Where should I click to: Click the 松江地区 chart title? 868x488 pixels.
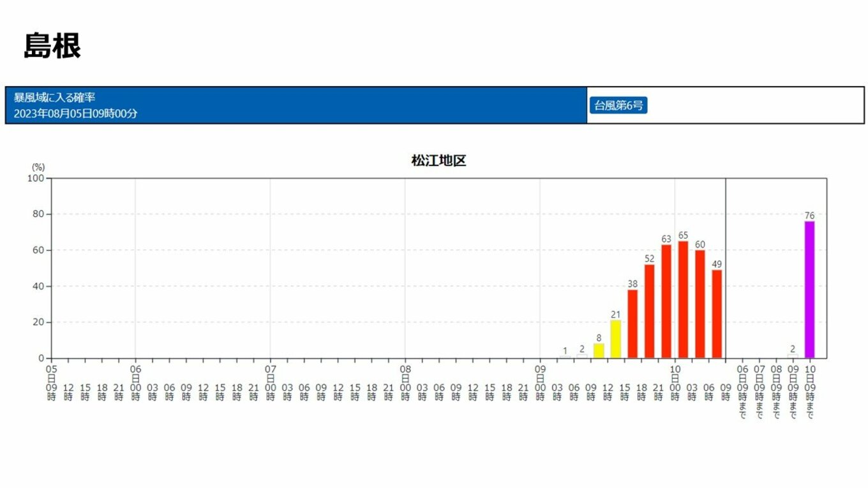click(438, 161)
